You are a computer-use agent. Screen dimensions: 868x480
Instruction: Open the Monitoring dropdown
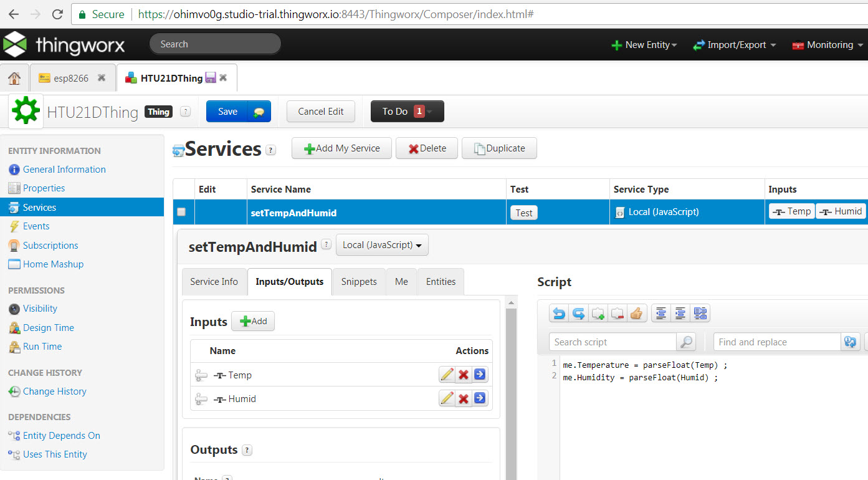[827, 45]
